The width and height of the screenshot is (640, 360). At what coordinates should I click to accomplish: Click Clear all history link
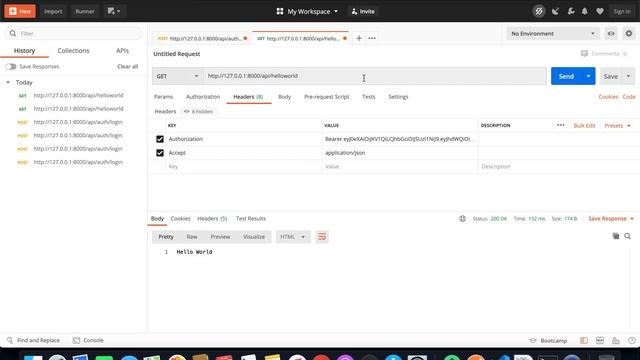pos(127,67)
